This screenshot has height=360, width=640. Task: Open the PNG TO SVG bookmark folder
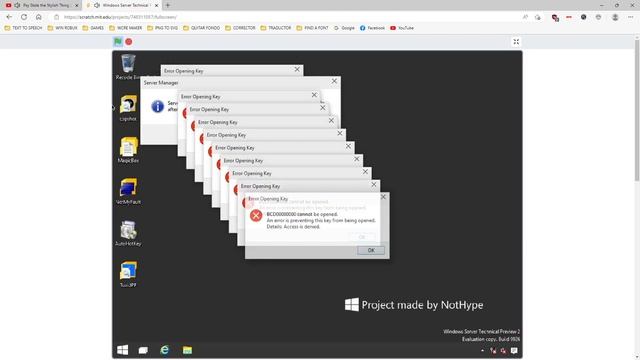[162, 28]
